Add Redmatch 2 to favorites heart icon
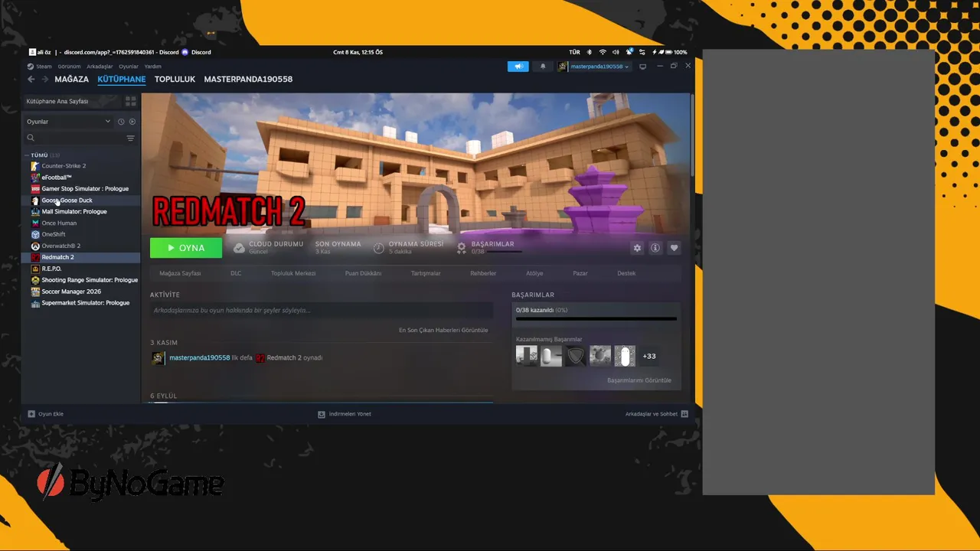The image size is (980, 551). [674, 248]
